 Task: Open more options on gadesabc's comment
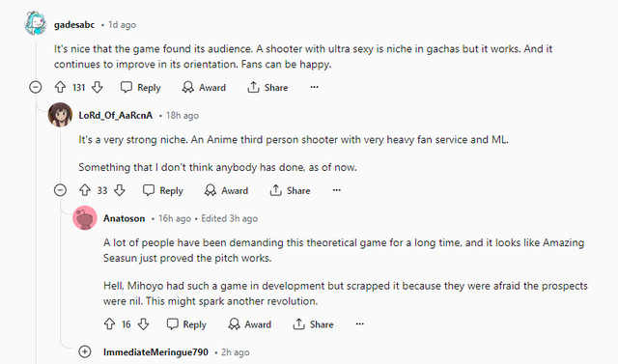pyautogui.click(x=314, y=87)
